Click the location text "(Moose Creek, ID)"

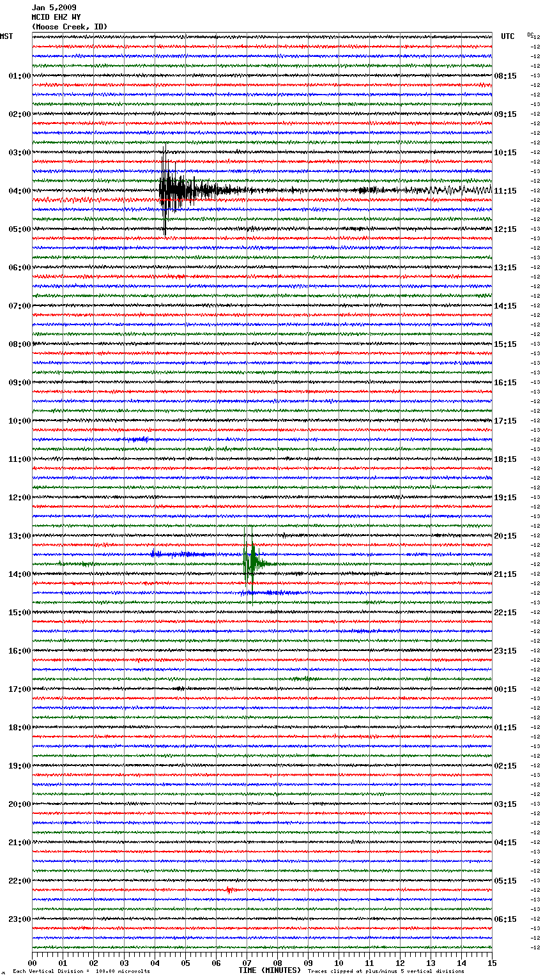(70, 27)
